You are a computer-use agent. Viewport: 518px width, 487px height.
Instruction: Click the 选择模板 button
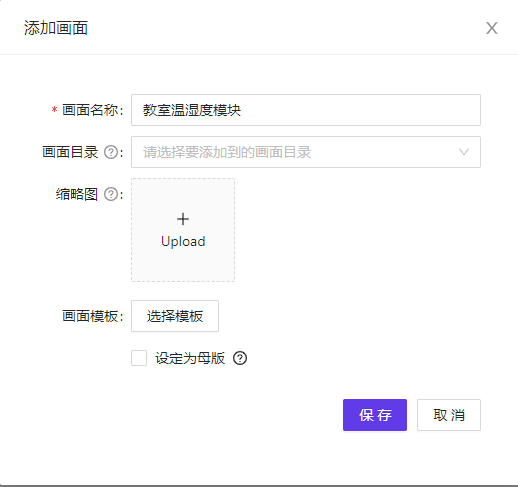(x=175, y=316)
